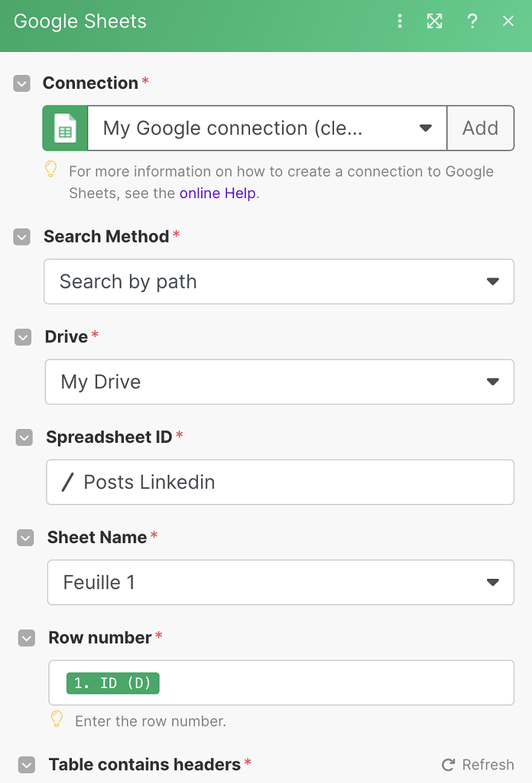Open the online Help link
This screenshot has height=783, width=532.
[217, 193]
